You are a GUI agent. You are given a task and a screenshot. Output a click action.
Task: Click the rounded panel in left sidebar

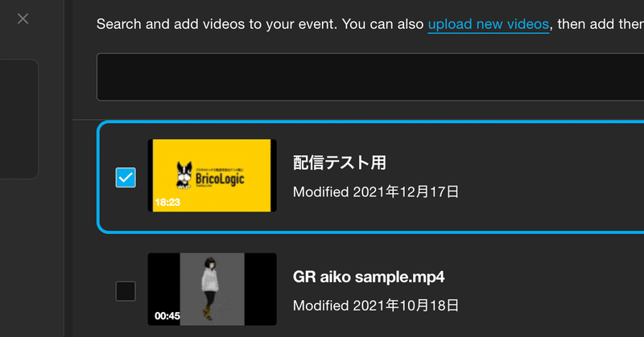point(19,119)
